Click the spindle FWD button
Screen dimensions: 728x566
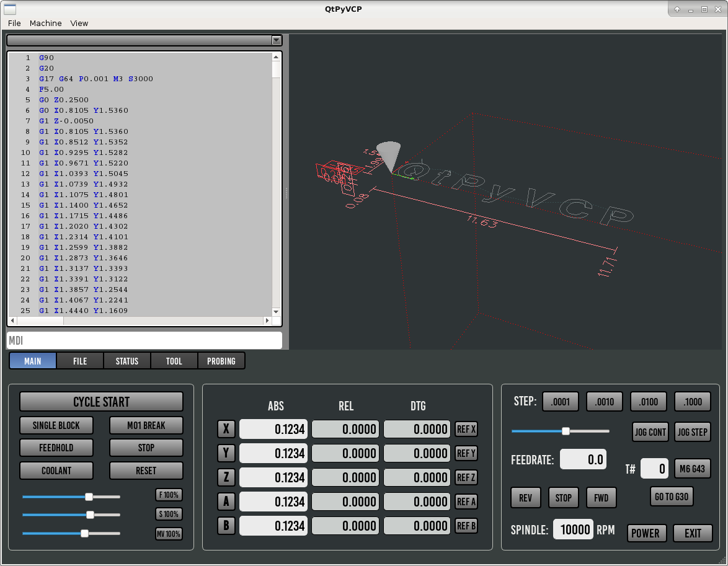tap(601, 498)
